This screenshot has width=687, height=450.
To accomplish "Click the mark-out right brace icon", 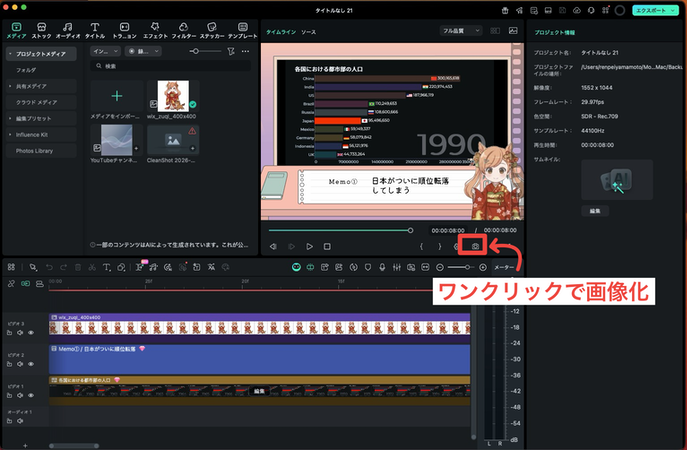I will coord(439,247).
